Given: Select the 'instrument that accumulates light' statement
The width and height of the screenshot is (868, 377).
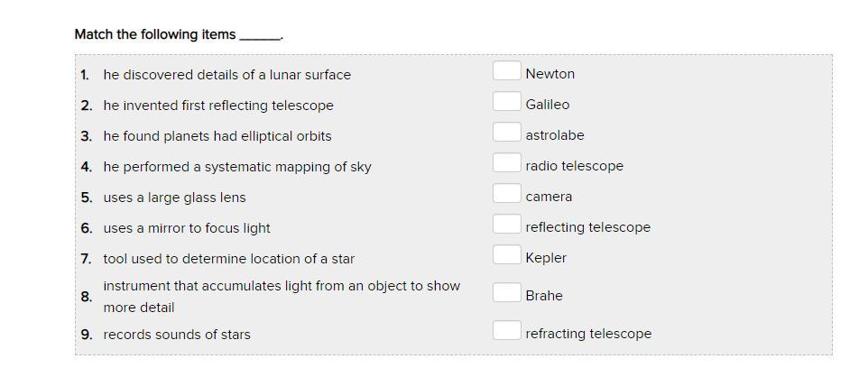Looking at the screenshot, I should point(282,287).
